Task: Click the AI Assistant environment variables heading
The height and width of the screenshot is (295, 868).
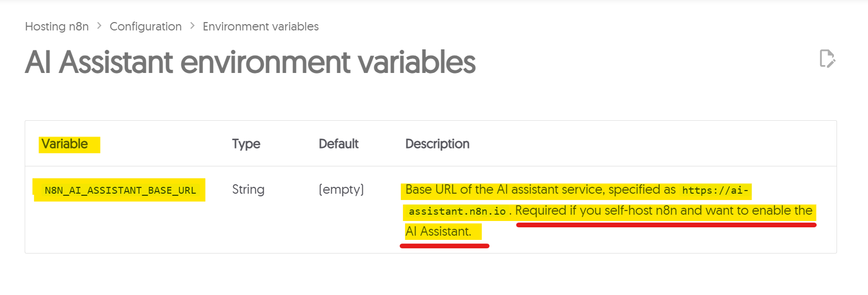Action: pos(250,62)
